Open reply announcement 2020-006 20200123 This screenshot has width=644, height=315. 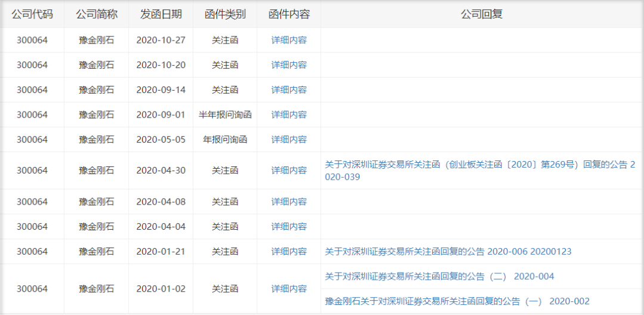point(448,251)
